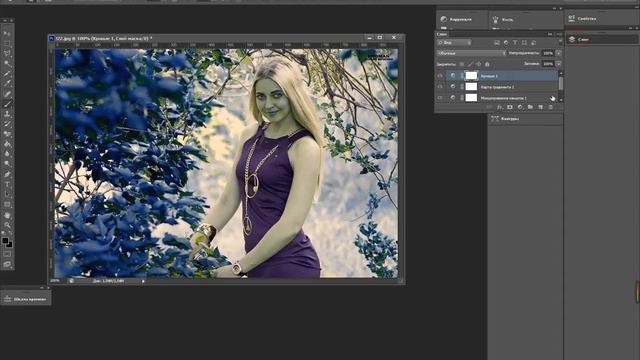Toggle lock image pixels
640x360 pixels.
click(x=470, y=64)
